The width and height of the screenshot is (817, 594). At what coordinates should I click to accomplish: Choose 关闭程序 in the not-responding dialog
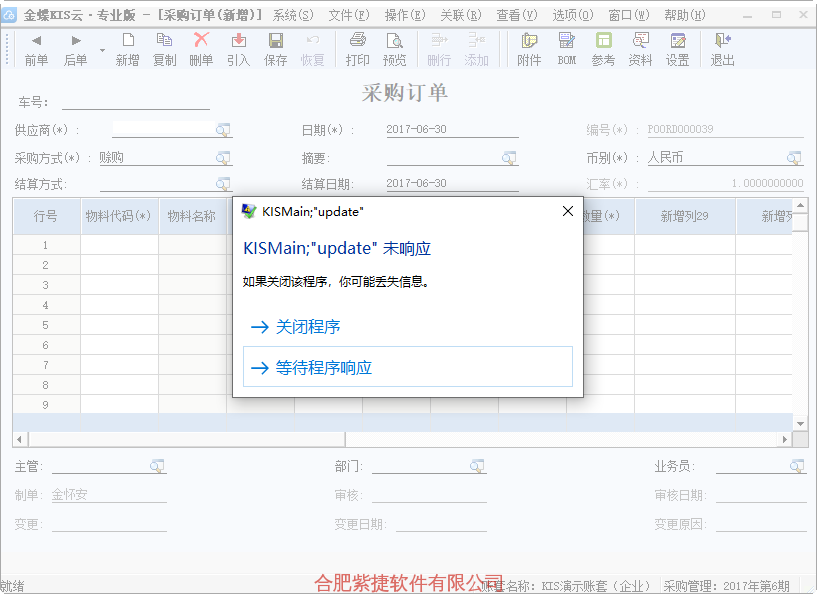pyautogui.click(x=308, y=327)
